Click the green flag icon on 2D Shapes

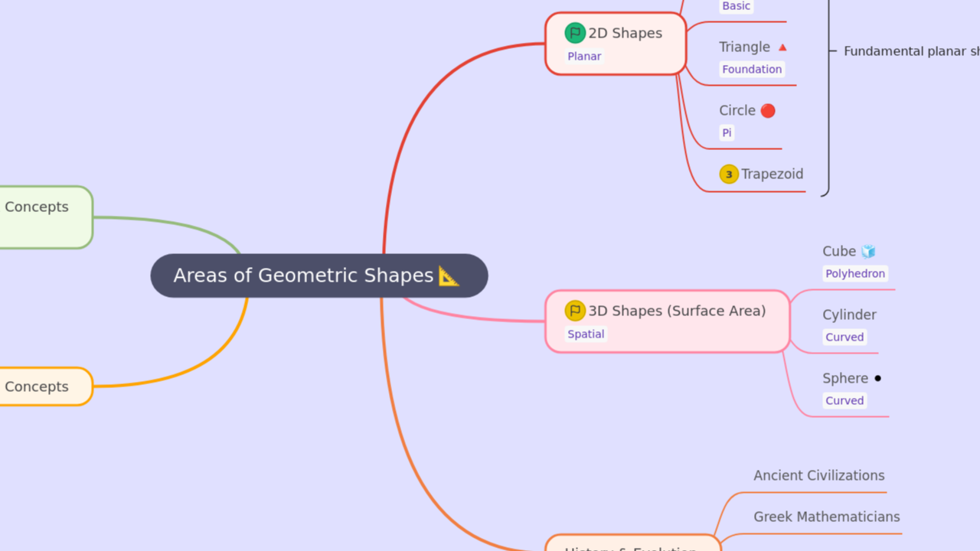click(x=575, y=33)
